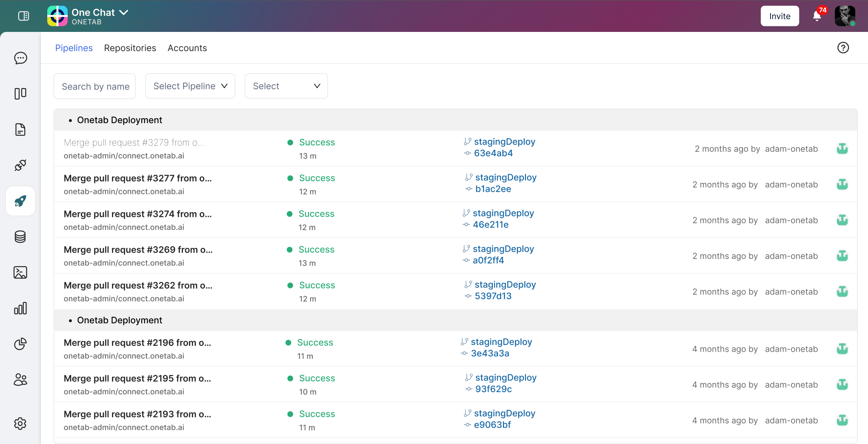
Task: Open the database sidebar icon
Action: (20, 236)
